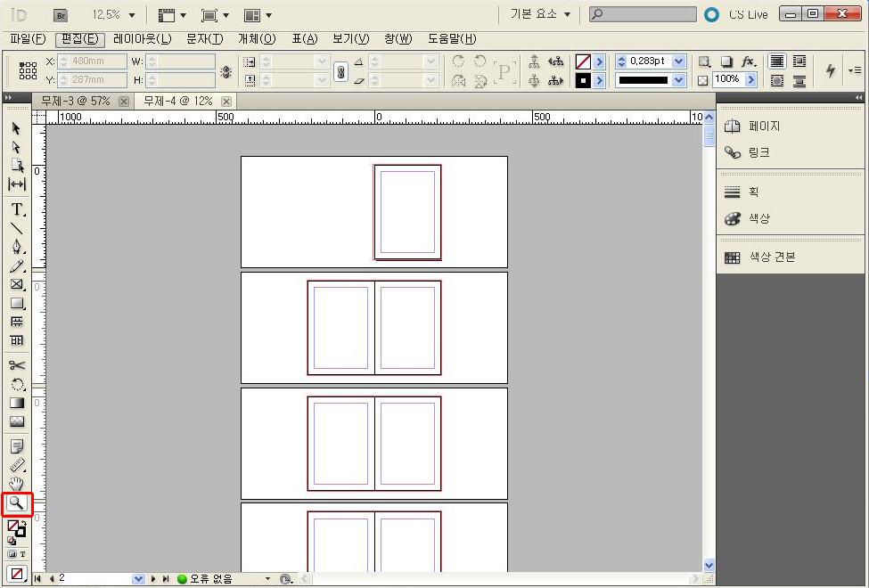Open the 기본 요소 workspace dropdown
The width and height of the screenshot is (869, 588).
[541, 15]
